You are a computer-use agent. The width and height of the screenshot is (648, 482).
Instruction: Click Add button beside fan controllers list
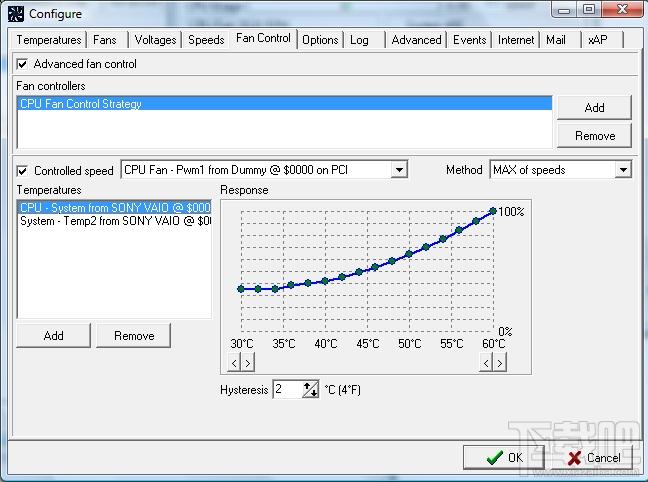point(594,107)
